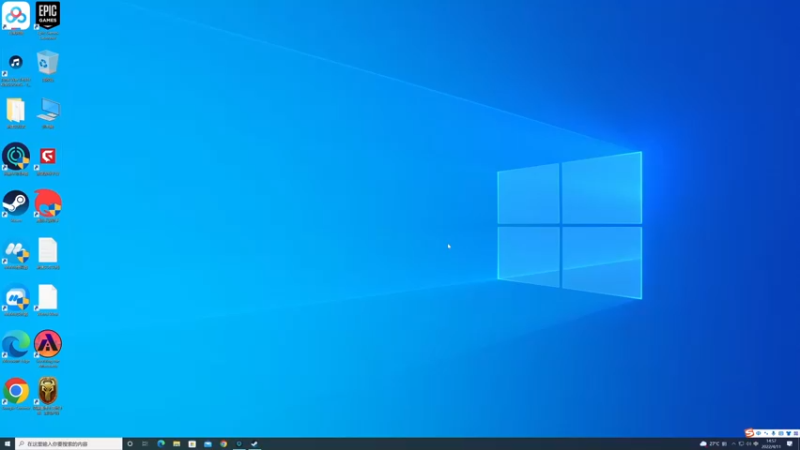Expand the hidden system tray icons chevron
The image size is (800, 450).
tap(734, 444)
